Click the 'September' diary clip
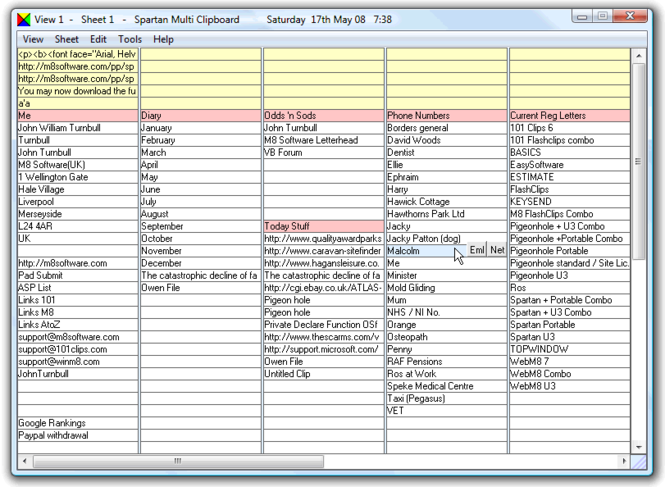The width and height of the screenshot is (665, 487). (201, 226)
